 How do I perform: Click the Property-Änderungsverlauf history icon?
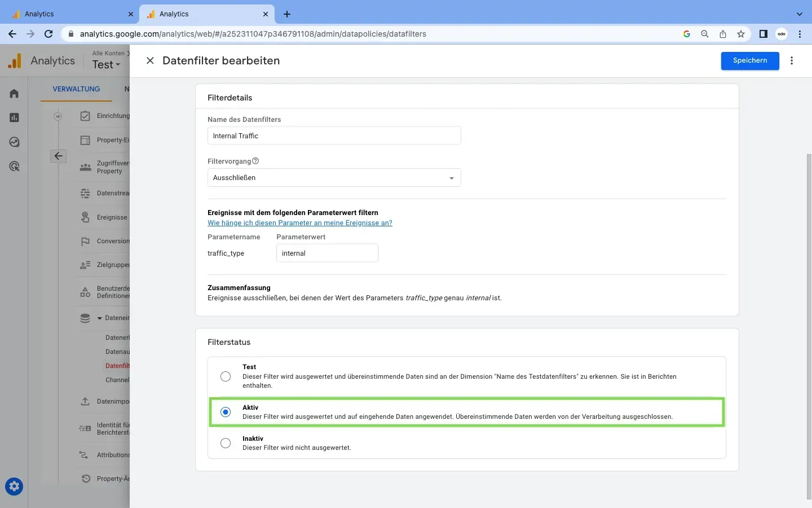(x=86, y=479)
